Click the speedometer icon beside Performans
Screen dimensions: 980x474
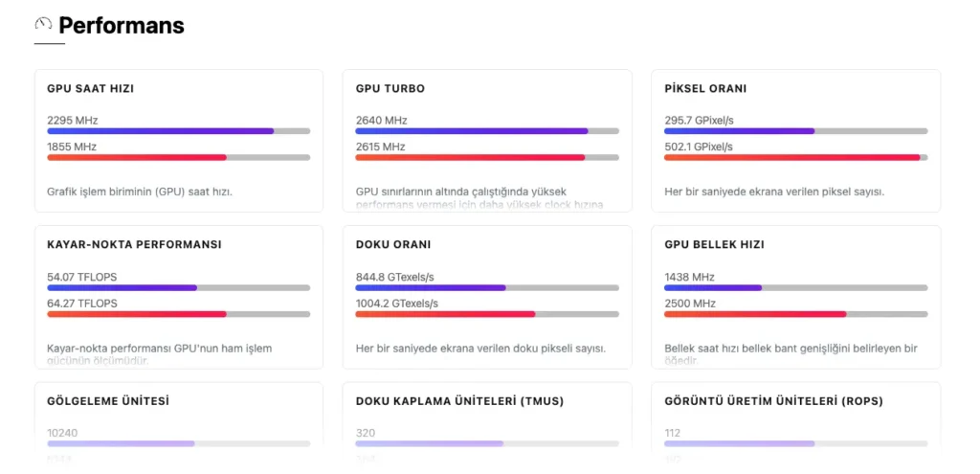coord(43,24)
